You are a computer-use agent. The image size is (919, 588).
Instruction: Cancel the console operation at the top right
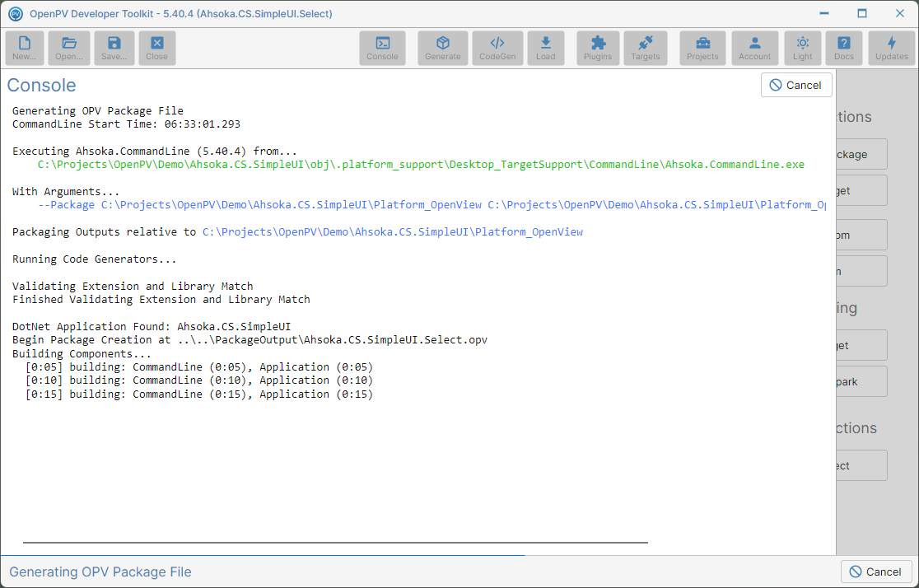tap(796, 85)
